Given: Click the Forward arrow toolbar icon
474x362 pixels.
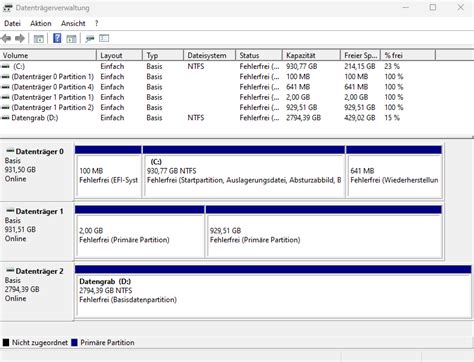Looking at the screenshot, I should (x=20, y=38).
